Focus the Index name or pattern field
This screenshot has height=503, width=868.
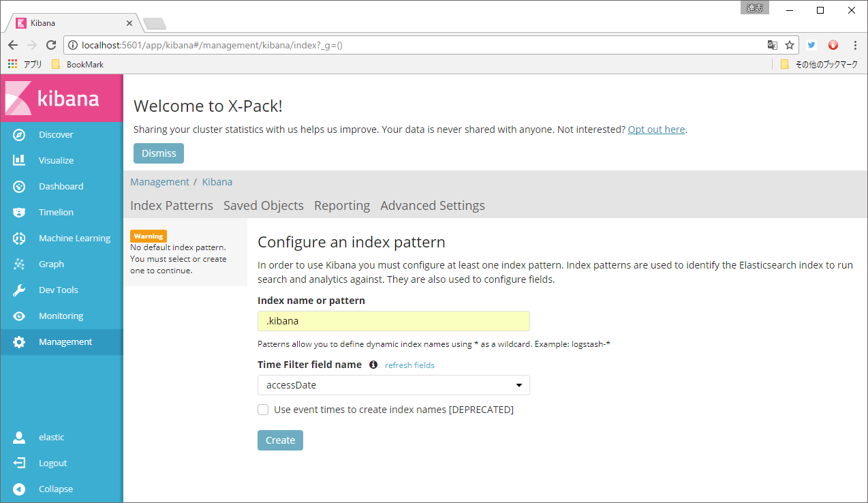coord(394,321)
